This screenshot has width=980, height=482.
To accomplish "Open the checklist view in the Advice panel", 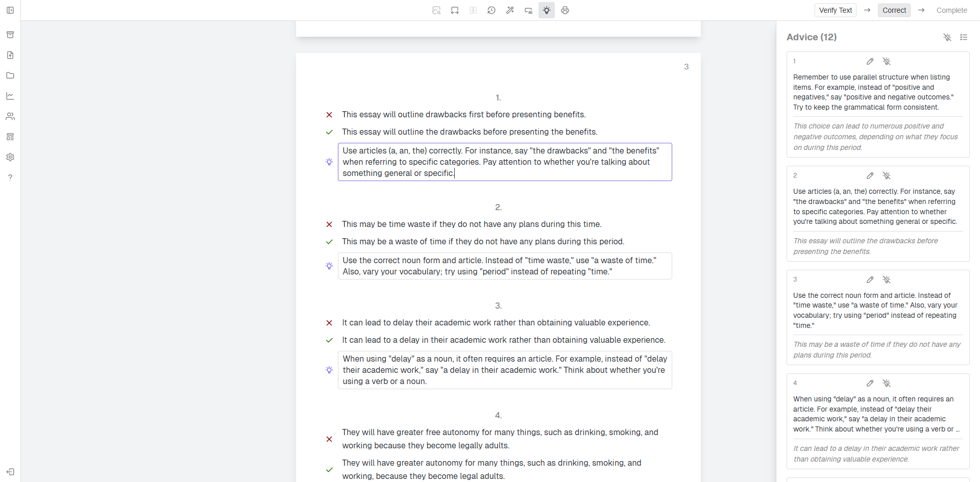I will pyautogui.click(x=964, y=37).
